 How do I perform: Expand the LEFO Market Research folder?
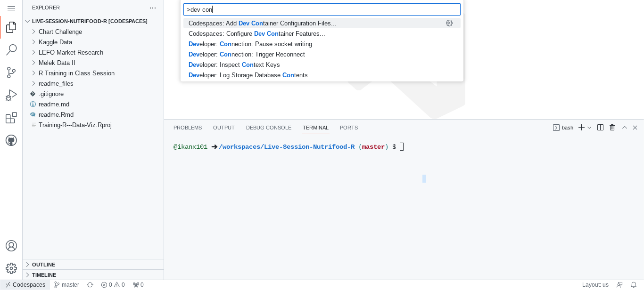(x=93, y=52)
